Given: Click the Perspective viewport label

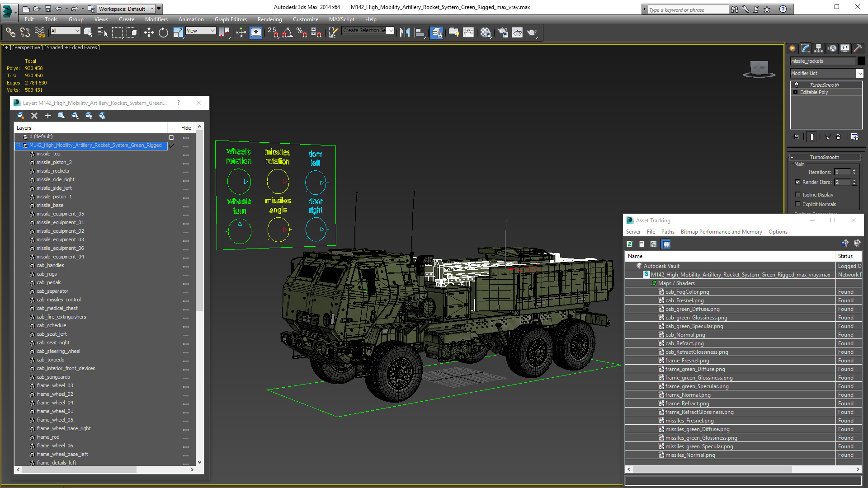Looking at the screenshot, I should pyautogui.click(x=28, y=47).
